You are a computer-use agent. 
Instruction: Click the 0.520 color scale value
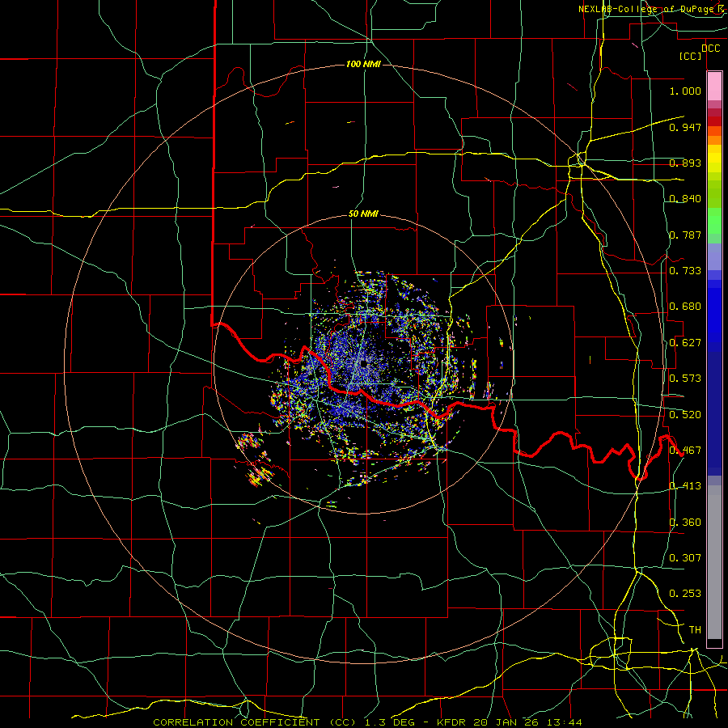pos(685,415)
